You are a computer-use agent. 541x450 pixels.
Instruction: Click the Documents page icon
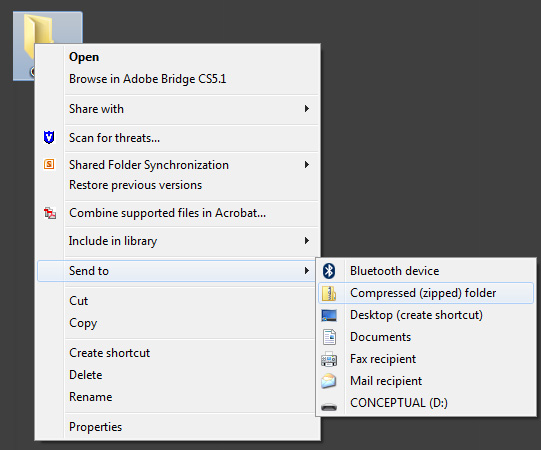[x=329, y=337]
